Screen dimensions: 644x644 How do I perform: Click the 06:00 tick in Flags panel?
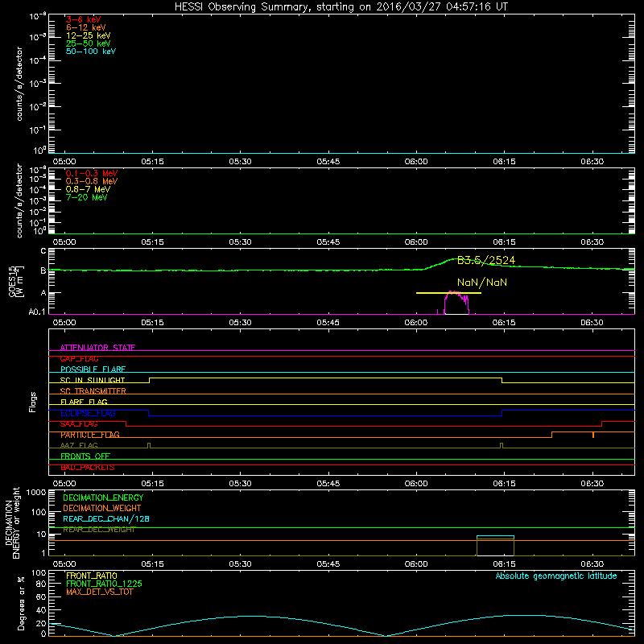click(x=416, y=484)
